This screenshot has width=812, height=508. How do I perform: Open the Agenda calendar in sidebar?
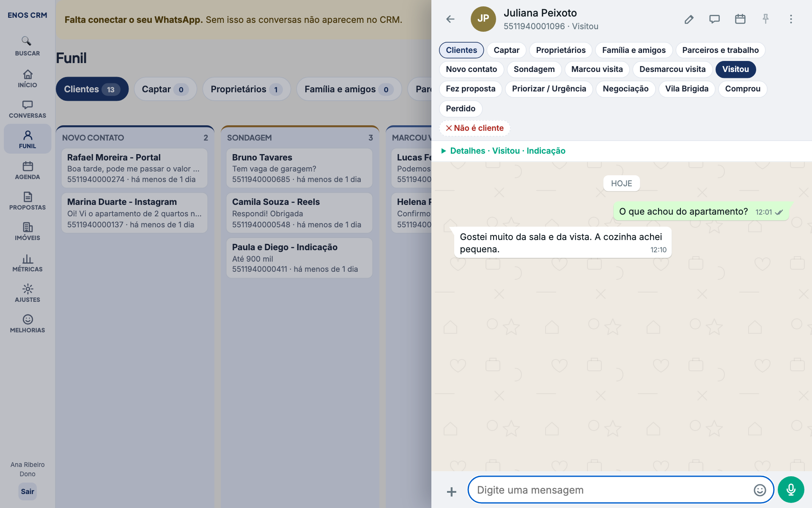coord(27,170)
